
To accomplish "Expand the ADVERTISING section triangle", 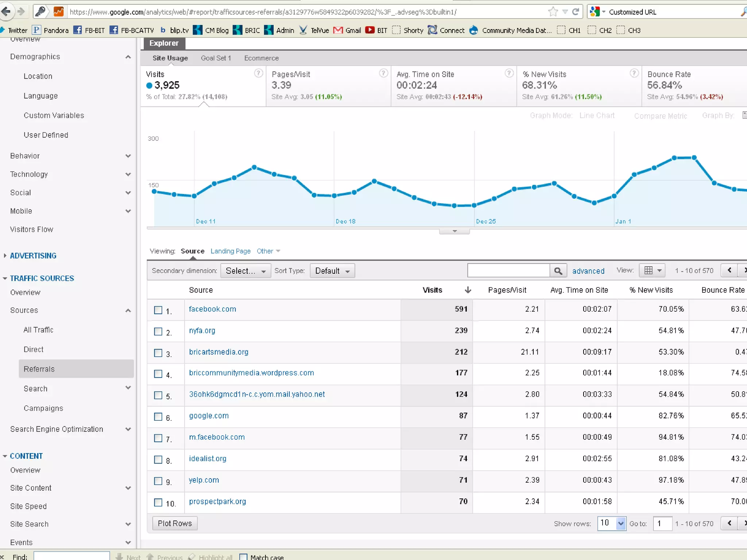I will 5,256.
